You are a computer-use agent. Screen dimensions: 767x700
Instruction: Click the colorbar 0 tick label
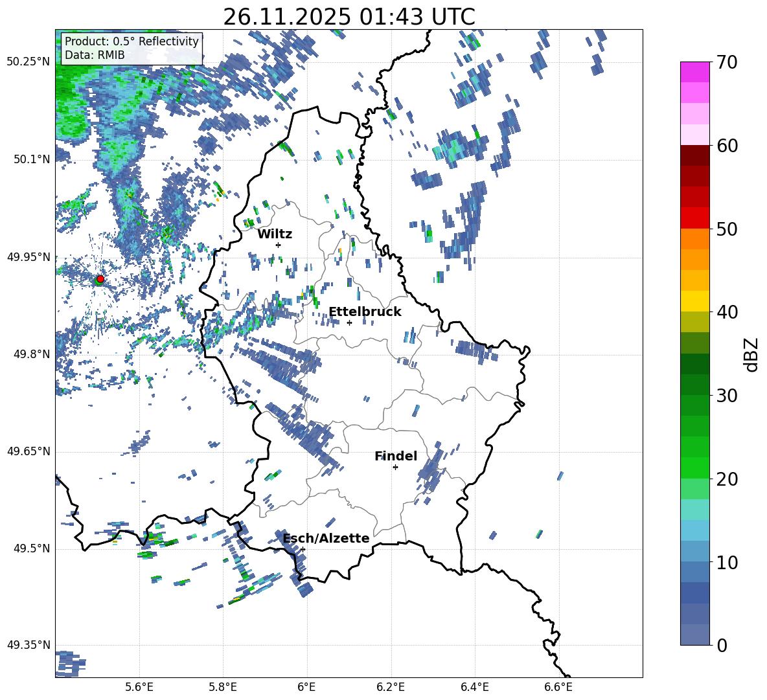[x=722, y=646]
